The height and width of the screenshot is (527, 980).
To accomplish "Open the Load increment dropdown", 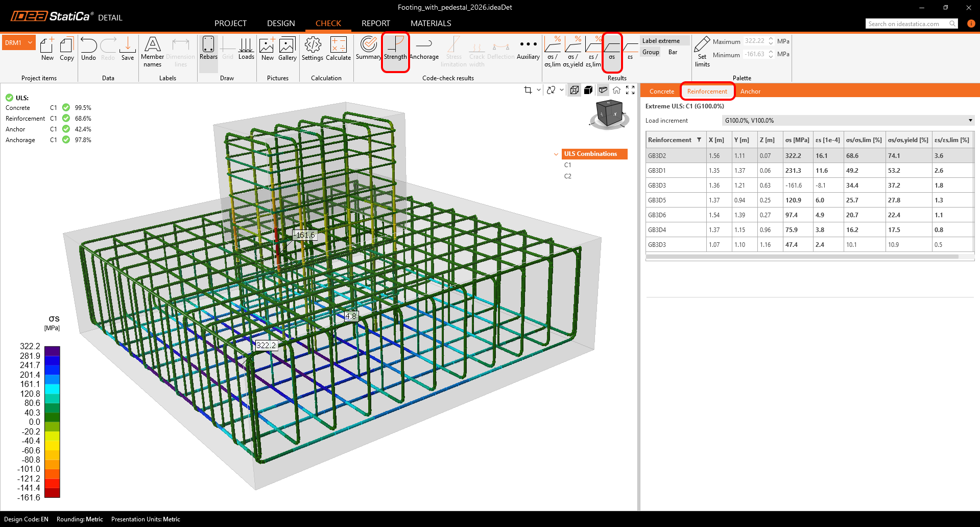I will coord(848,121).
